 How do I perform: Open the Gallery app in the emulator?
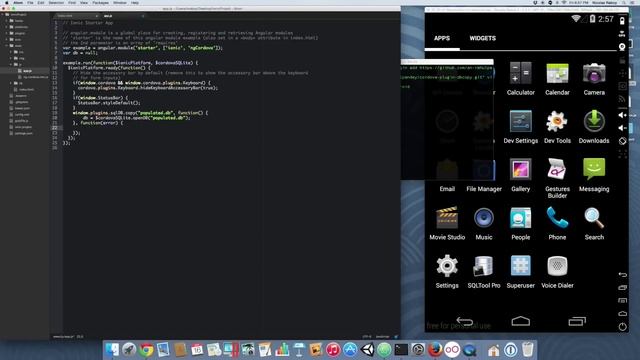coord(520,175)
